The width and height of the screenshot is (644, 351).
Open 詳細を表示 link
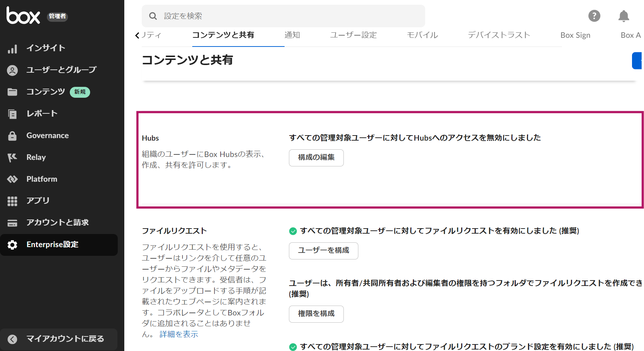coord(179,334)
